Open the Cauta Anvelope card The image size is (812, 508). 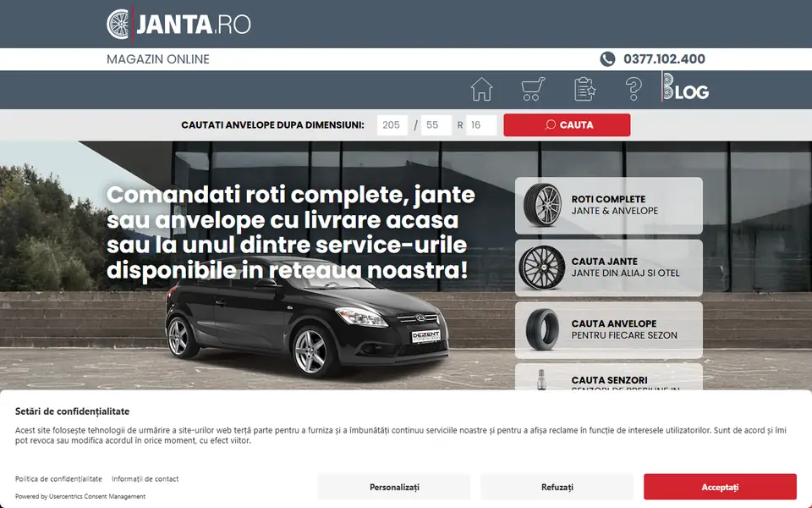point(608,329)
